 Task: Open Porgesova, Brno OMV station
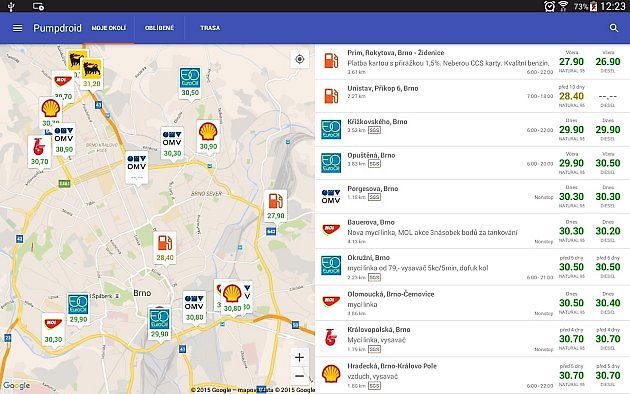(472, 197)
